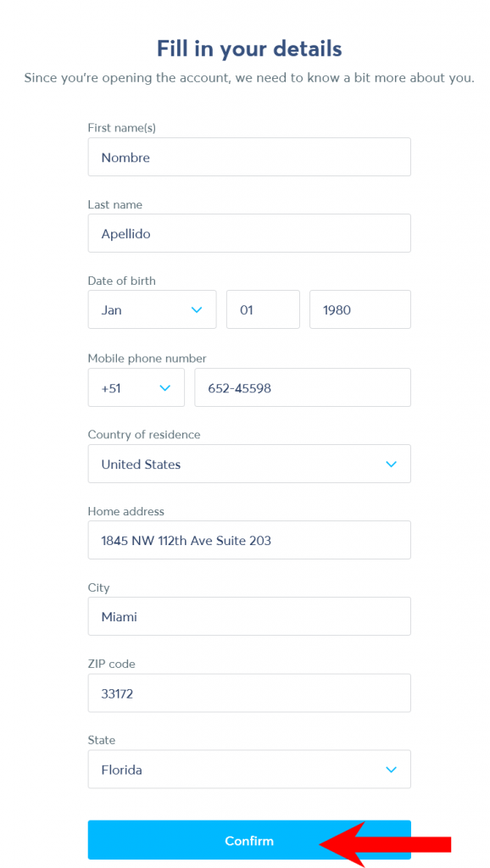
Task: Click the Fill in your details heading
Action: [x=249, y=48]
